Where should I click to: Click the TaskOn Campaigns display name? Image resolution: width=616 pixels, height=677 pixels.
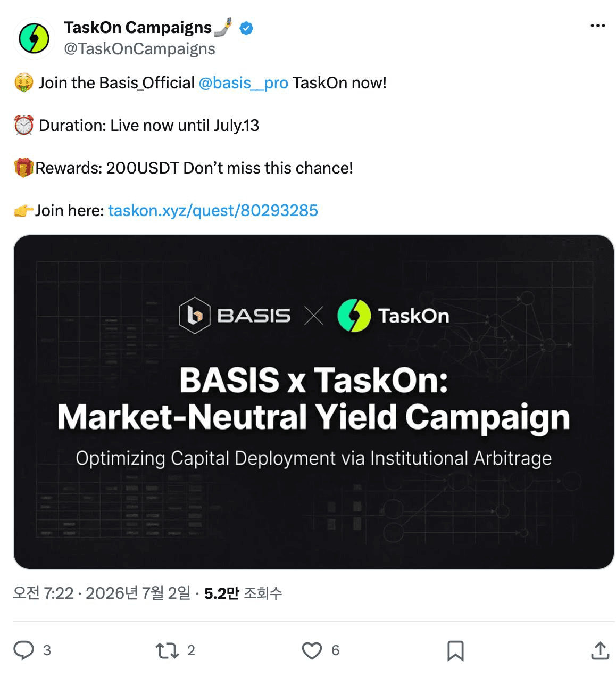point(138,27)
